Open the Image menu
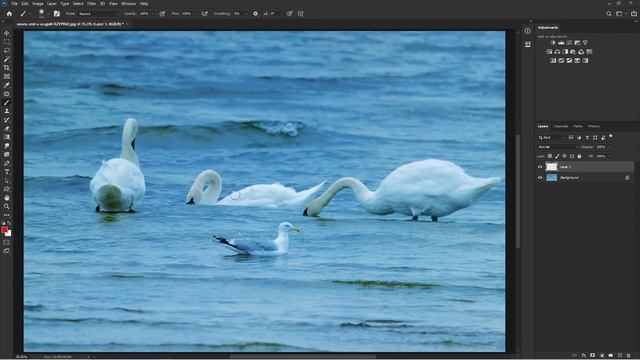 38,4
